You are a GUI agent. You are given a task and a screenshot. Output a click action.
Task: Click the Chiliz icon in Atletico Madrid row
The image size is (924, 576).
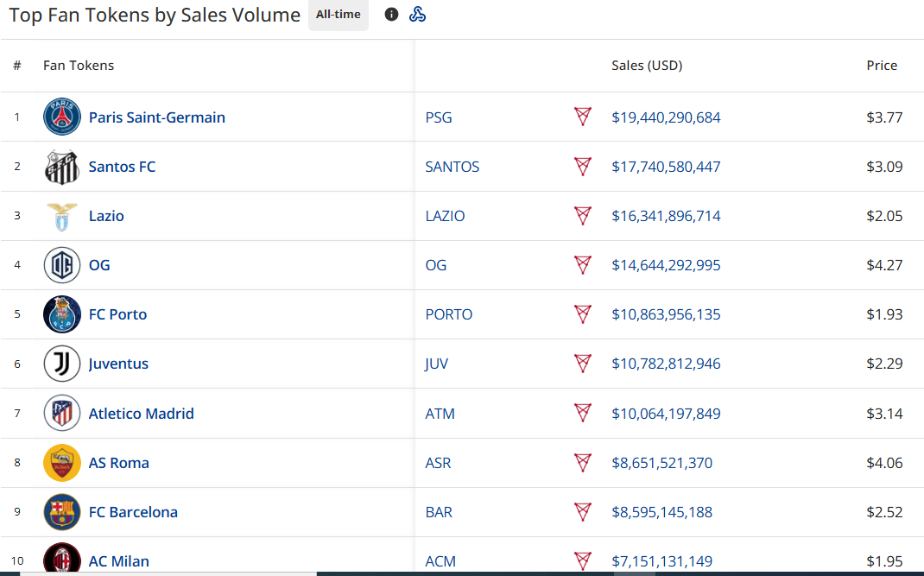coord(583,412)
